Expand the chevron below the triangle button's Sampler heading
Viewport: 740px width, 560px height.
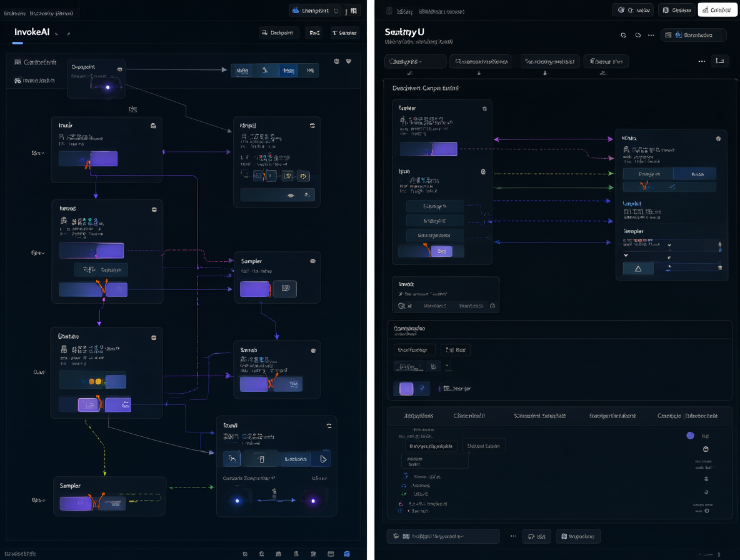(626, 255)
